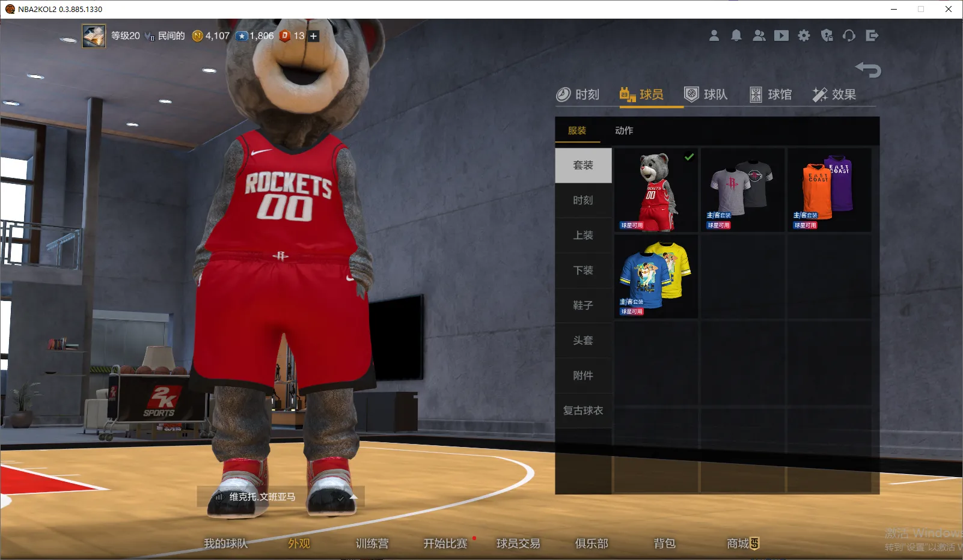The image size is (963, 560).
Task: Go back with the return arrow
Action: click(x=868, y=70)
